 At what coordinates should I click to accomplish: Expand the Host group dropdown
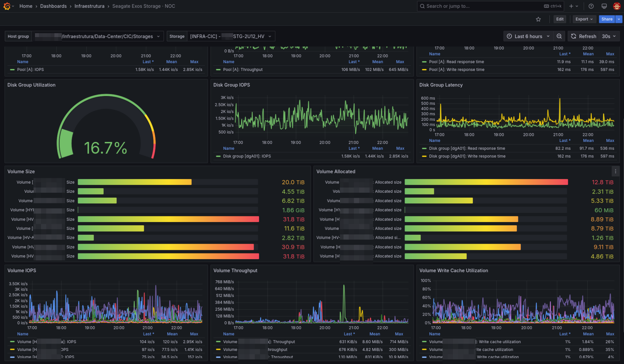[98, 36]
